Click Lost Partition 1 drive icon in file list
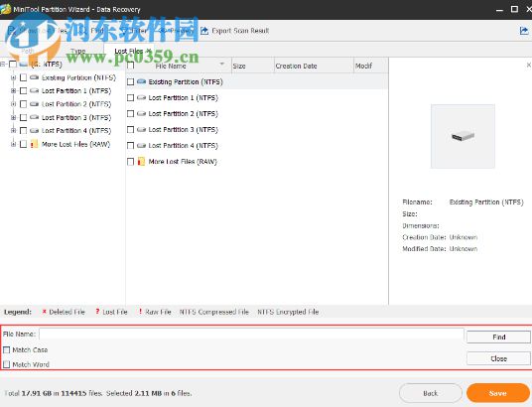Image resolution: width=532 pixels, height=407 pixels. pos(142,97)
